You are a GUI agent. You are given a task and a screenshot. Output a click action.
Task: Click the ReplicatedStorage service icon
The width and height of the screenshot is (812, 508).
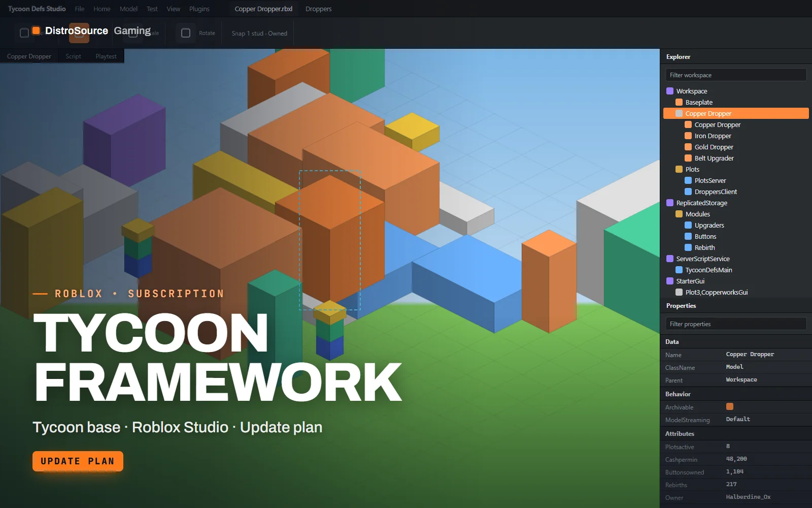pos(670,203)
